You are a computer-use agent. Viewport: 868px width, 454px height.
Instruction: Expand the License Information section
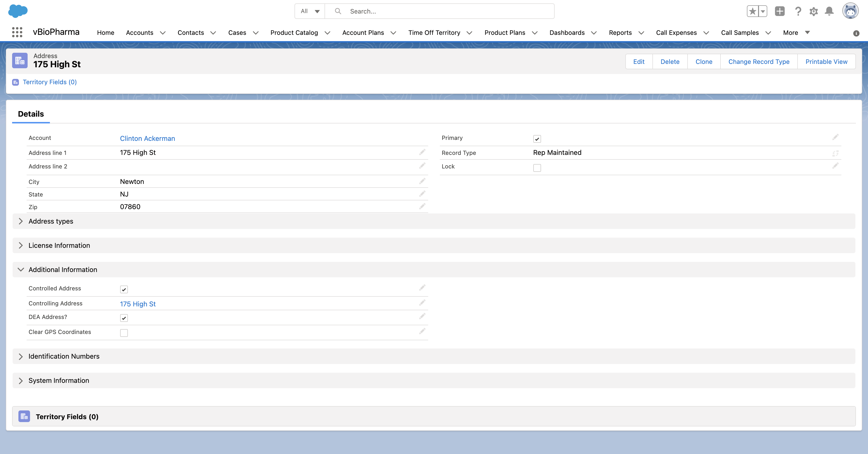pos(59,246)
